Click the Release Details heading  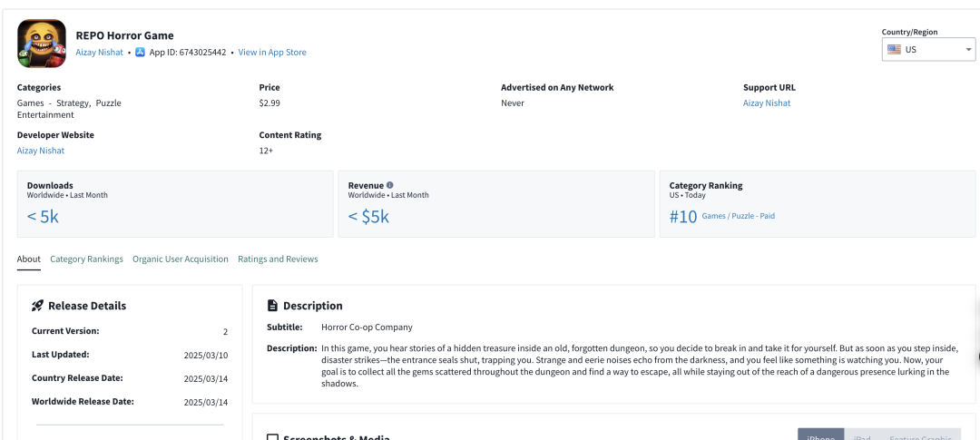(x=87, y=306)
